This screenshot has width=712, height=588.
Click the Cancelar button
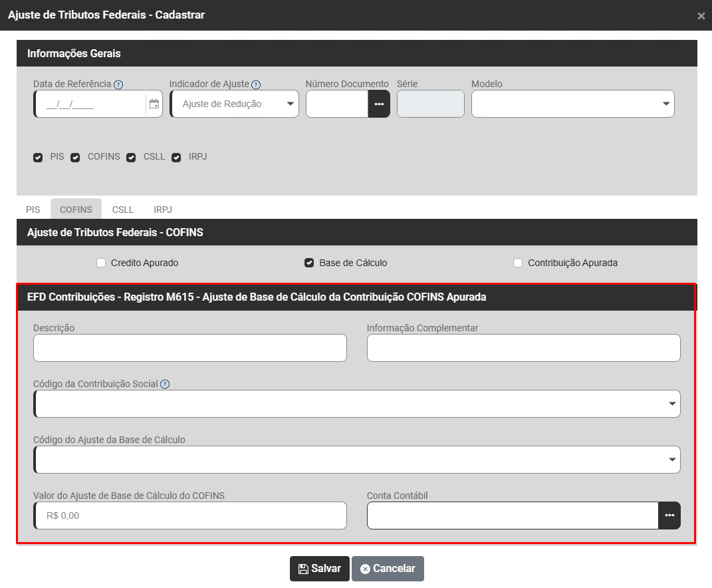tap(388, 569)
